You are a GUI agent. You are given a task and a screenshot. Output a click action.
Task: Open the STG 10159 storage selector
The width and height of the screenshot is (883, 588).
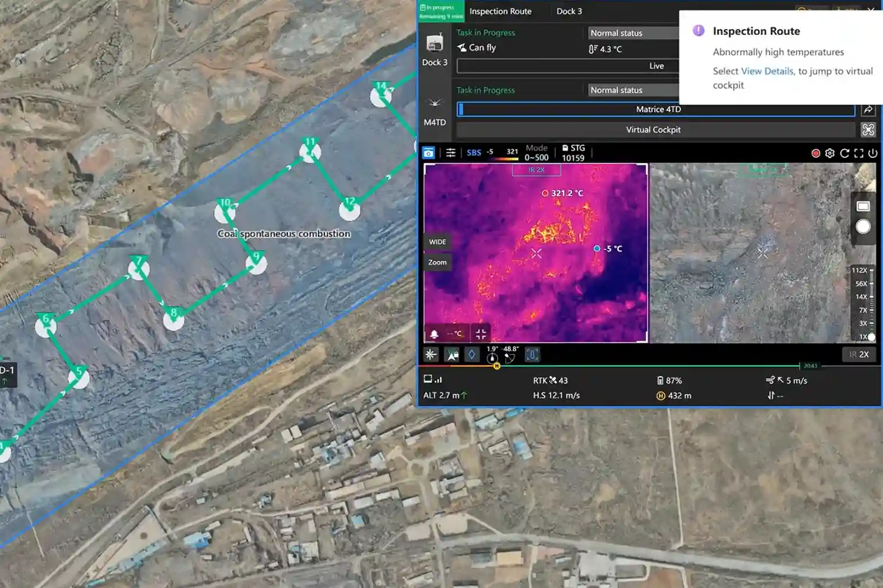pos(573,152)
